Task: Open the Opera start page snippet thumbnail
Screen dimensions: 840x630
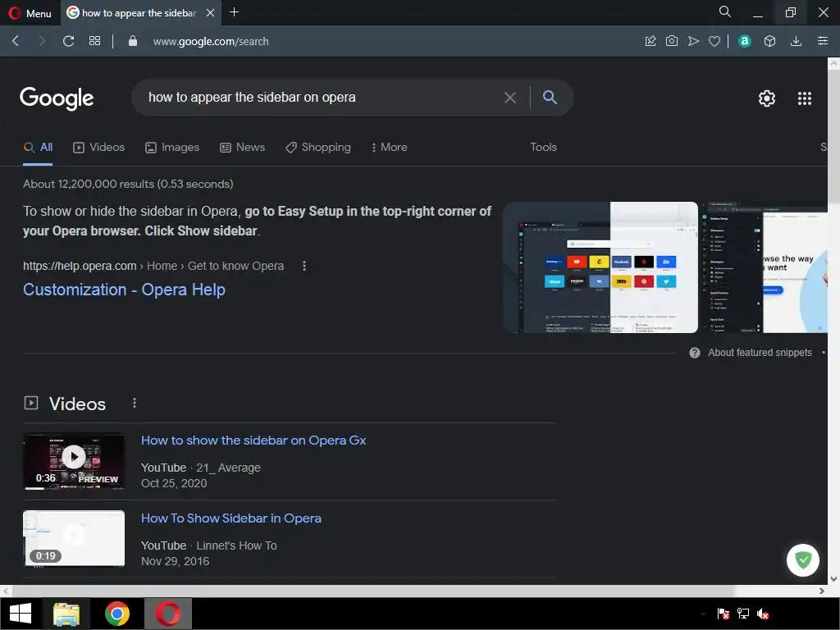Action: 600,267
